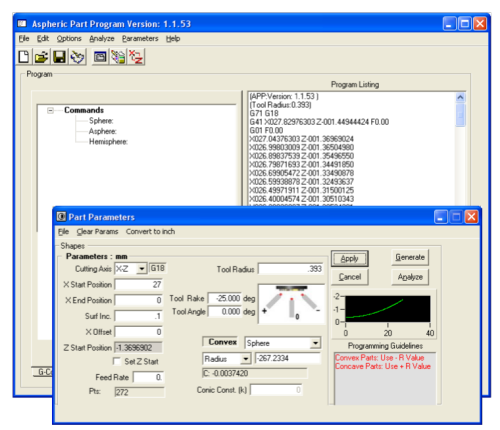The width and height of the screenshot is (500, 430).
Task: Open the Options menu
Action: click(x=69, y=39)
